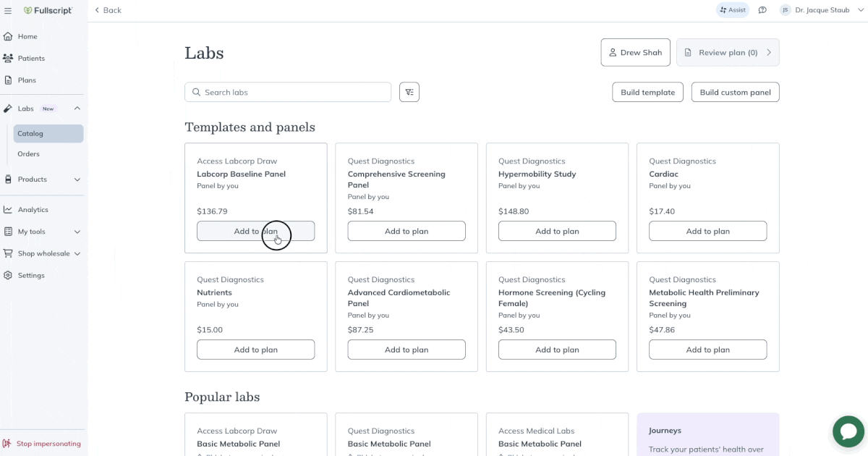Go to Patients in sidebar
This screenshot has width=868, height=456.
(x=31, y=58)
